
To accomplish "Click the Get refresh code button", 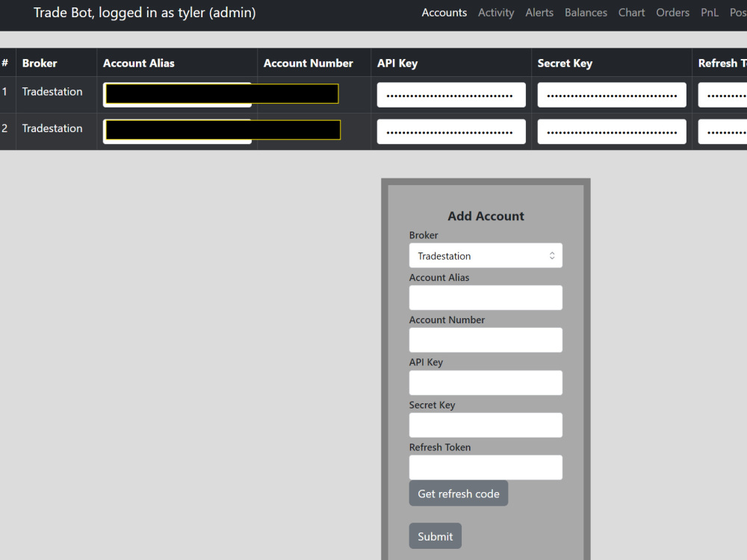I will [x=459, y=494].
